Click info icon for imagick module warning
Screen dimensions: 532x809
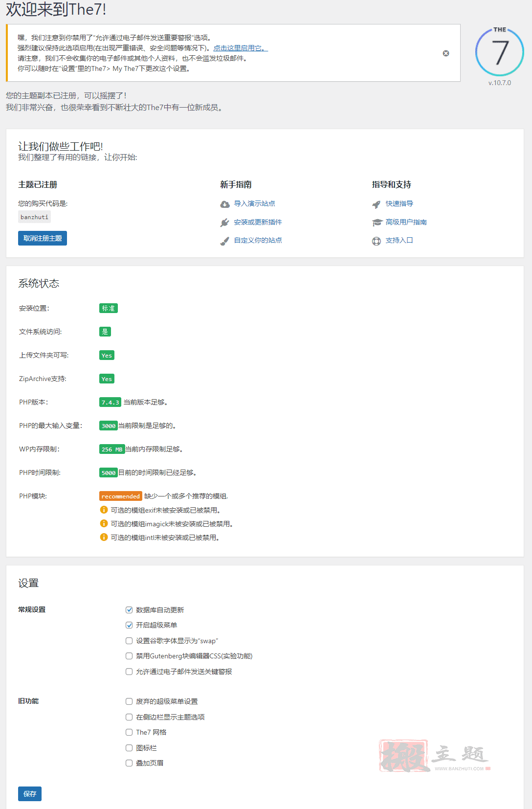(x=104, y=523)
